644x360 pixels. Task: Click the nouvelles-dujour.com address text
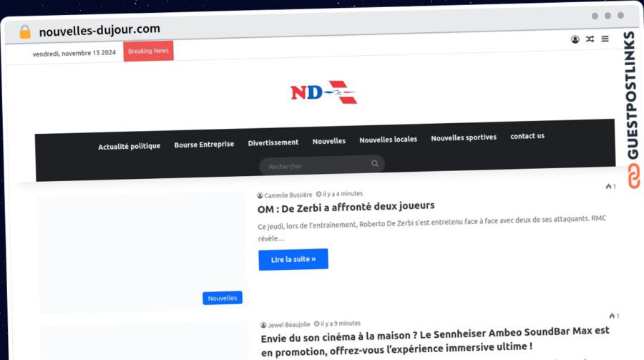click(99, 30)
